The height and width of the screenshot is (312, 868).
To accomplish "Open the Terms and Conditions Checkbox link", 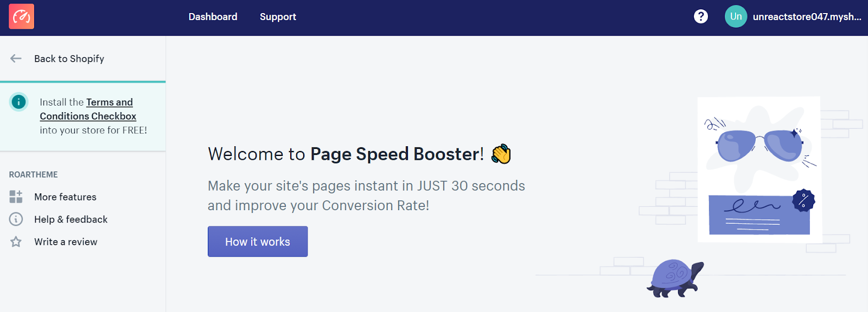I will pyautogui.click(x=88, y=109).
